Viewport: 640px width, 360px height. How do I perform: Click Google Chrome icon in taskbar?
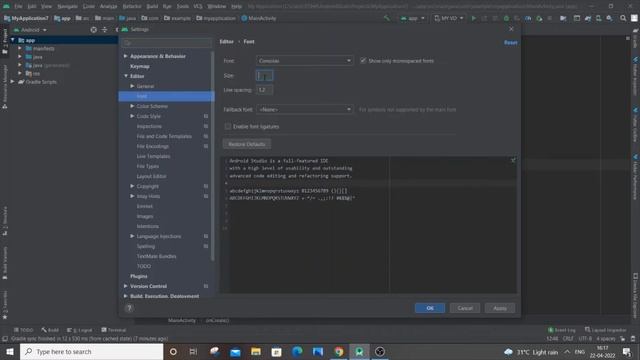[338, 351]
